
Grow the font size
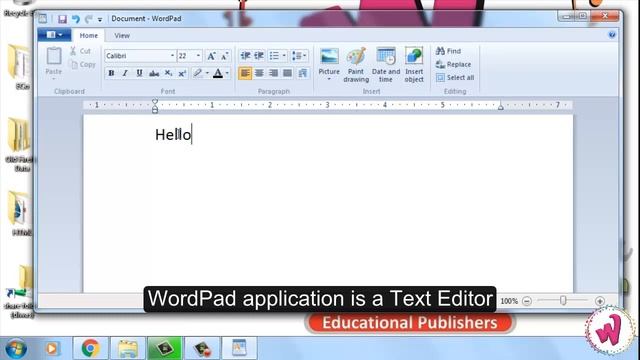[x=211, y=56]
